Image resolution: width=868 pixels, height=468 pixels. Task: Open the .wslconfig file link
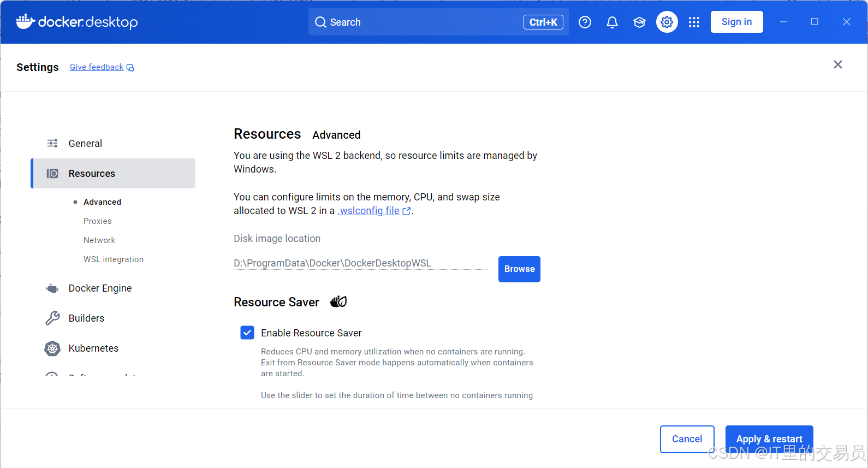coord(368,211)
